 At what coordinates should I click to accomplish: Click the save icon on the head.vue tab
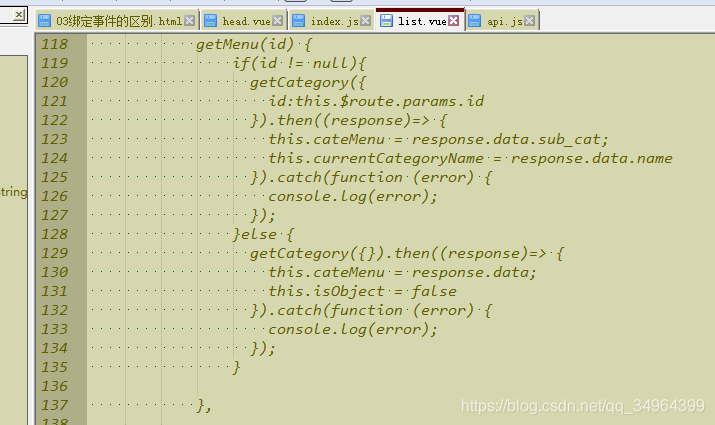(x=210, y=21)
